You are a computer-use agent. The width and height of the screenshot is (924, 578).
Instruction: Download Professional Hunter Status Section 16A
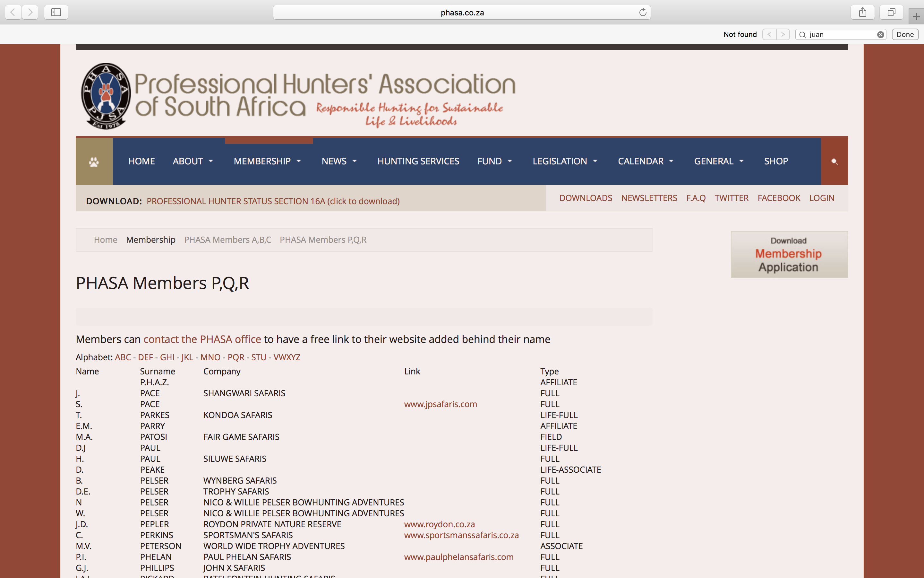point(273,201)
